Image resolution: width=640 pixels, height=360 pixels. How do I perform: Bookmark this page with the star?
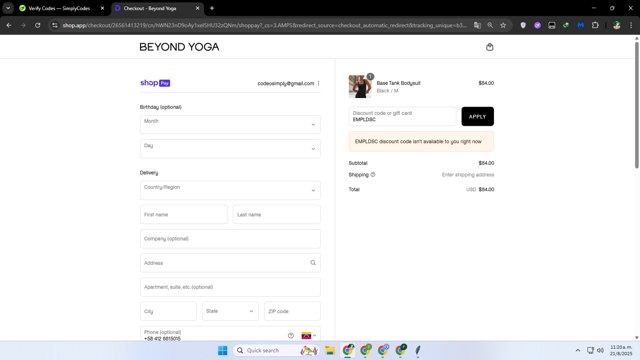click(x=503, y=25)
